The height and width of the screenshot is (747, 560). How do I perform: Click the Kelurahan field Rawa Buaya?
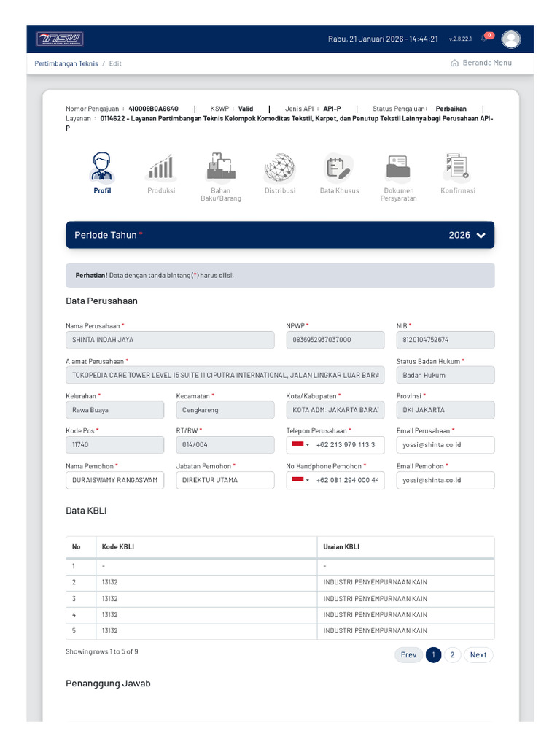pyautogui.click(x=114, y=410)
